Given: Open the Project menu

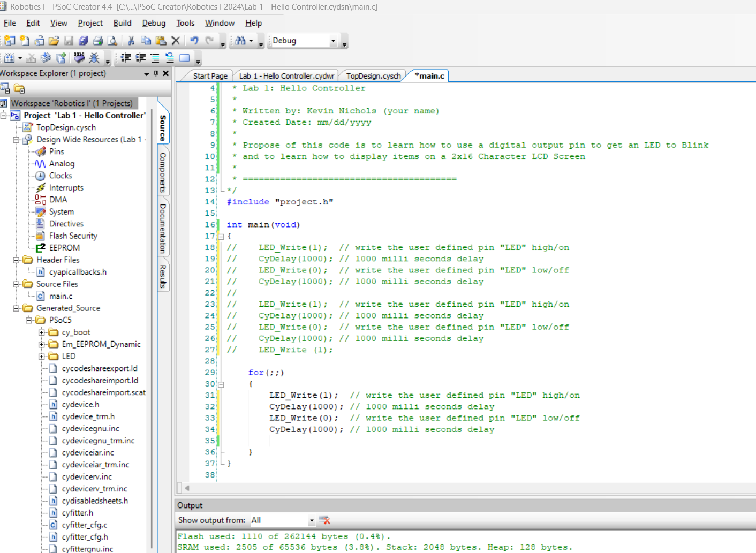Looking at the screenshot, I should [90, 23].
